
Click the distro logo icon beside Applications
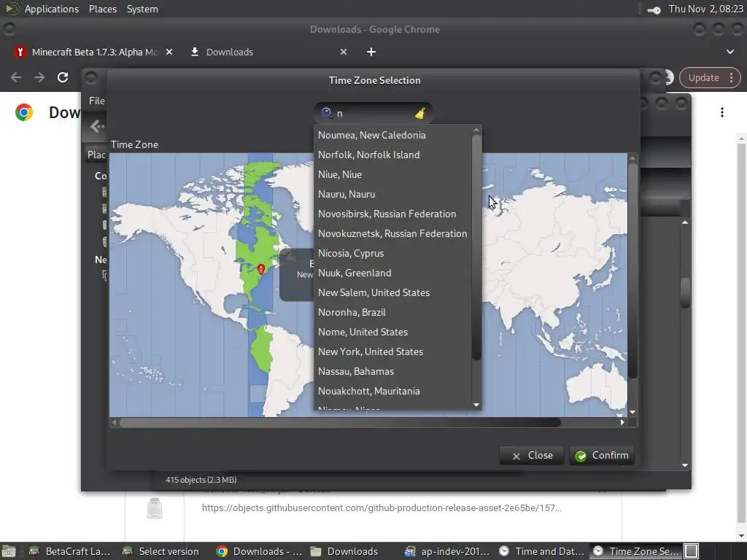click(11, 9)
